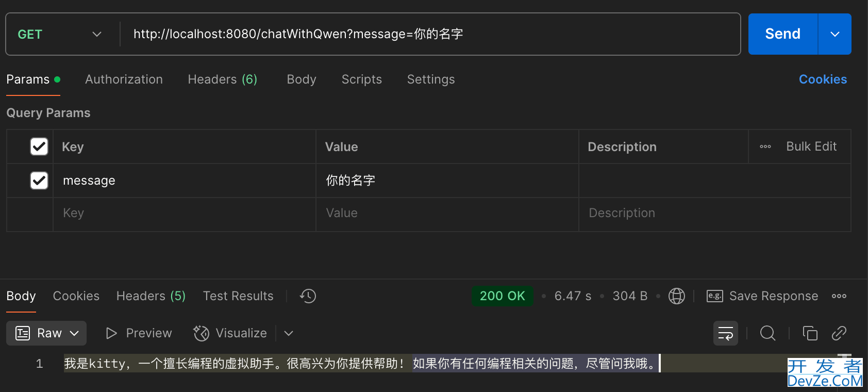This screenshot has width=868, height=392.
Task: Open the Raw format dropdown
Action: tap(46, 333)
